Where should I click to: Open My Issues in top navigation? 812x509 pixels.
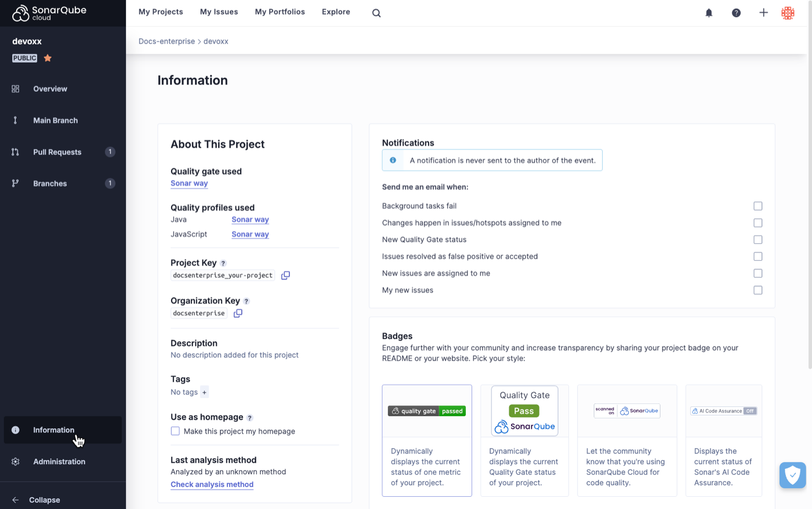(x=219, y=12)
